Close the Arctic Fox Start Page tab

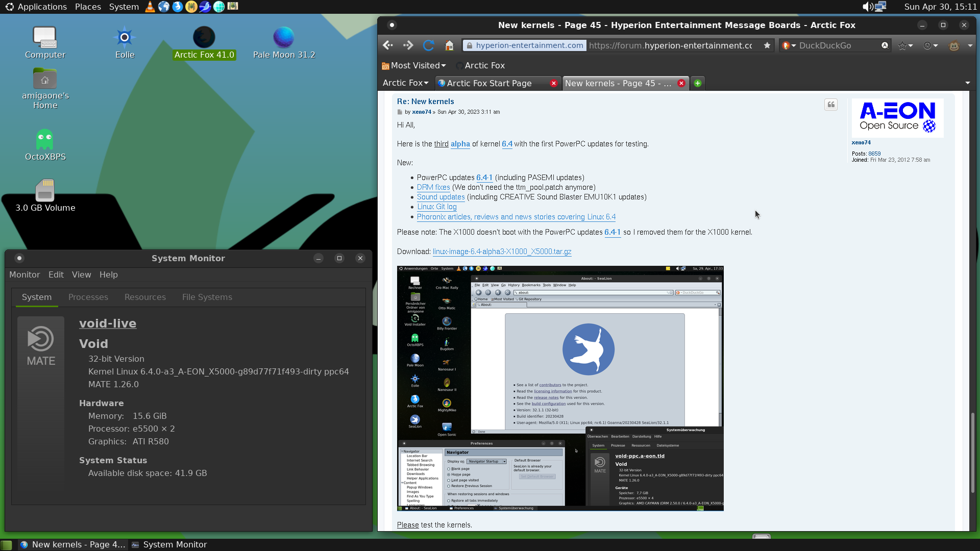[554, 83]
